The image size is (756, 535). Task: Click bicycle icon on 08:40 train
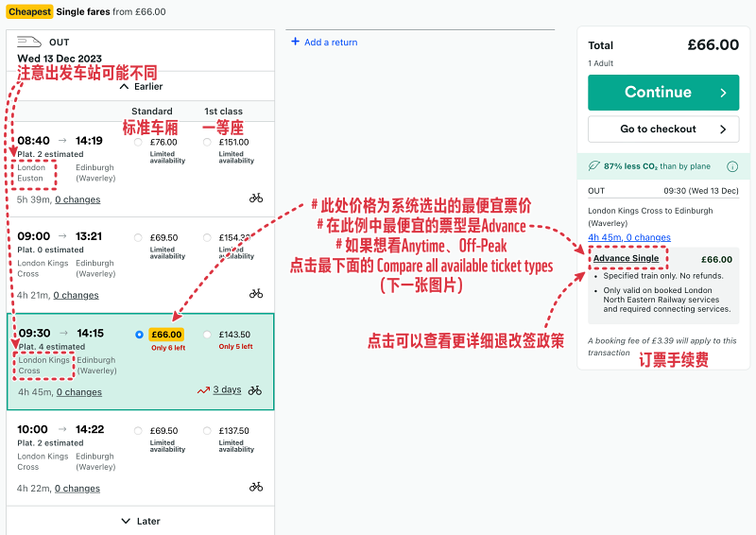(256, 198)
